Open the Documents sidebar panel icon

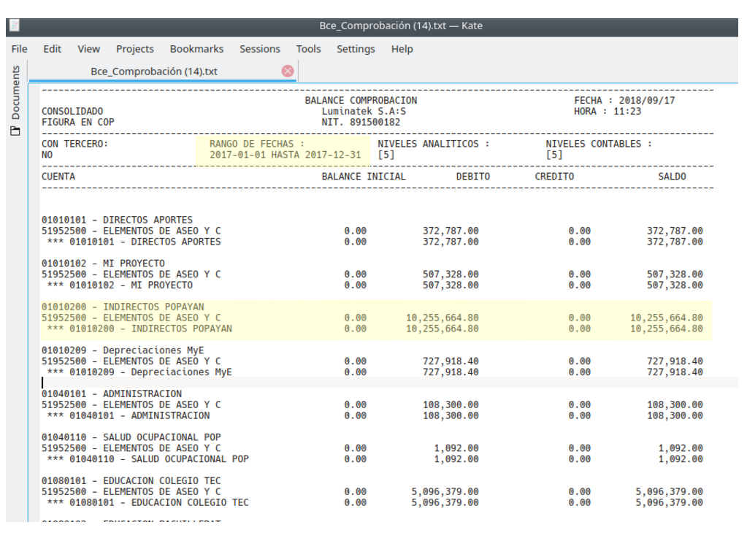click(15, 131)
